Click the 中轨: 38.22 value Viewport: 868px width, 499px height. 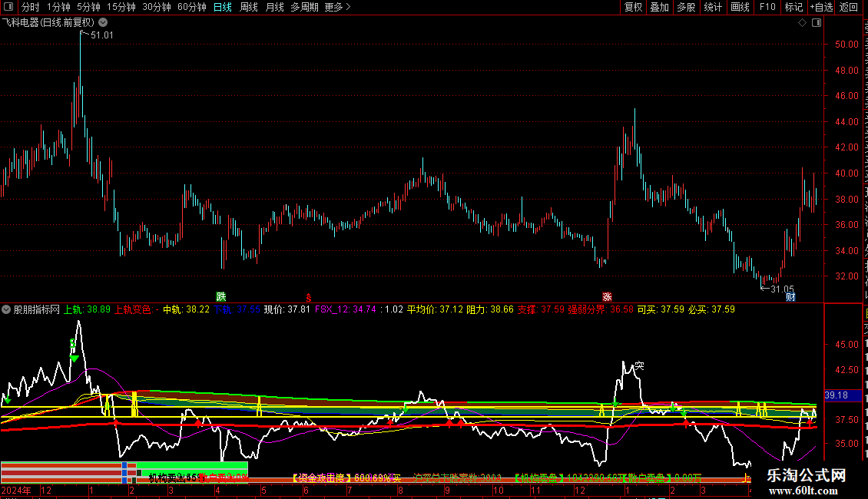[186, 309]
